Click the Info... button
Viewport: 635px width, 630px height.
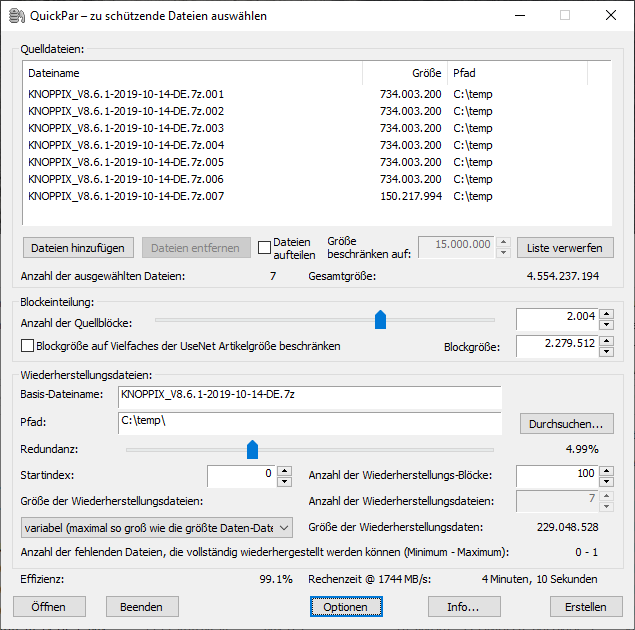click(x=464, y=607)
